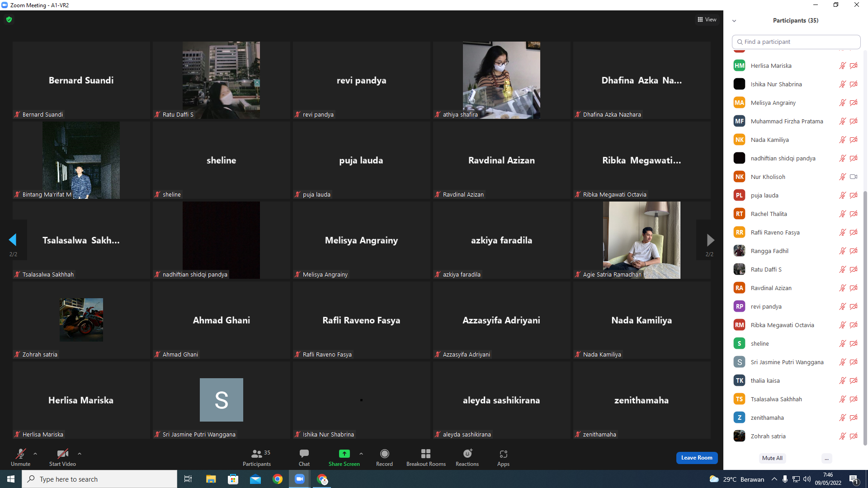Select Sri Jasmine Putri Wanggana's S tile
This screenshot has width=868, height=488.
221,400
